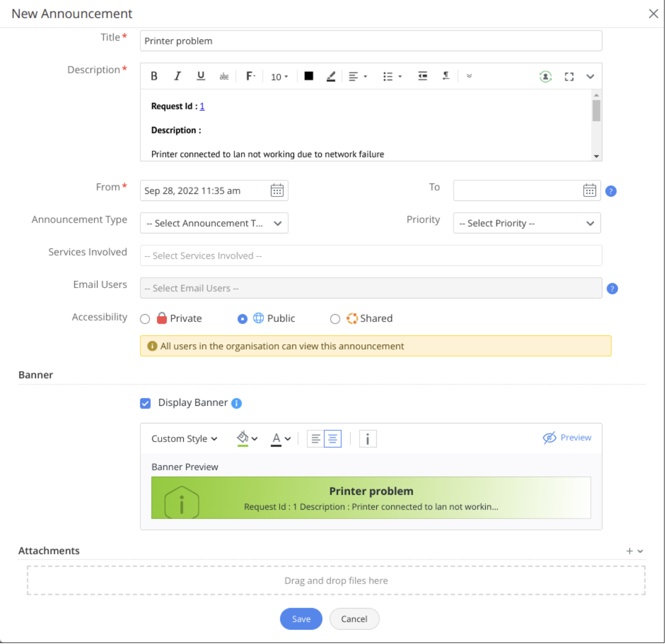This screenshot has width=665, height=644.
Task: Expand the Select Priority dropdown
Action: click(x=527, y=223)
